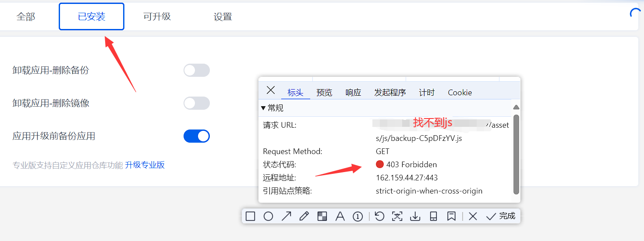Turn on 卸载应用-删除镜像 switch
Screen dimensions: 644x241
click(197, 103)
